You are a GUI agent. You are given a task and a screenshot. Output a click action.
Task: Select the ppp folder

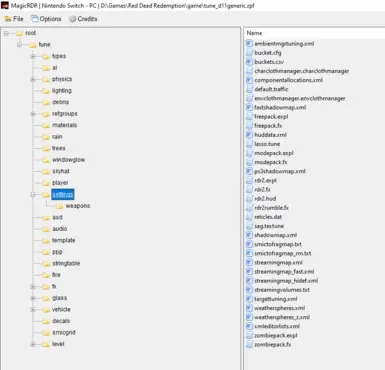tap(57, 252)
